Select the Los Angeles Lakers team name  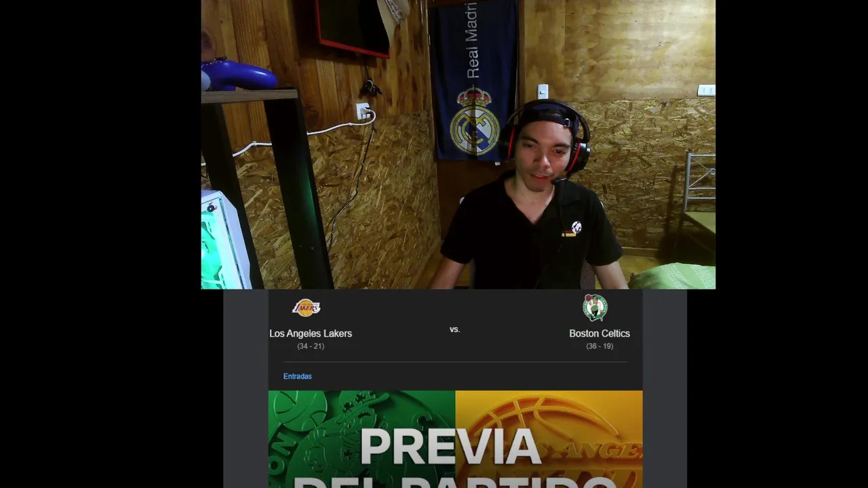[311, 333]
